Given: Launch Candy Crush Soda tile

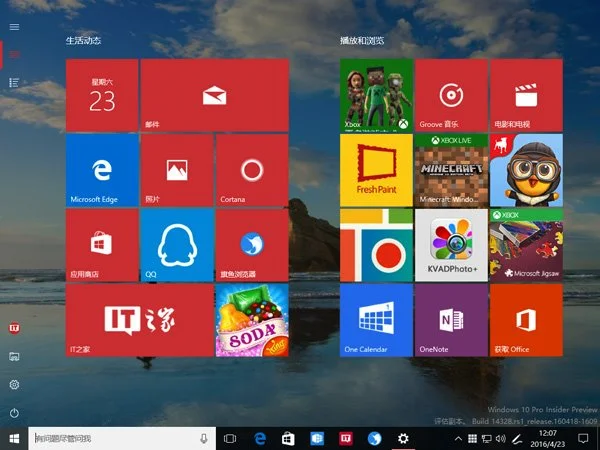Looking at the screenshot, I should pyautogui.click(x=252, y=320).
